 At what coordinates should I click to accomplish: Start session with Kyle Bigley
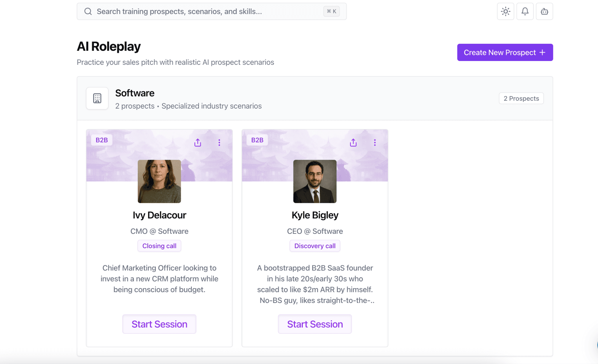tap(315, 324)
